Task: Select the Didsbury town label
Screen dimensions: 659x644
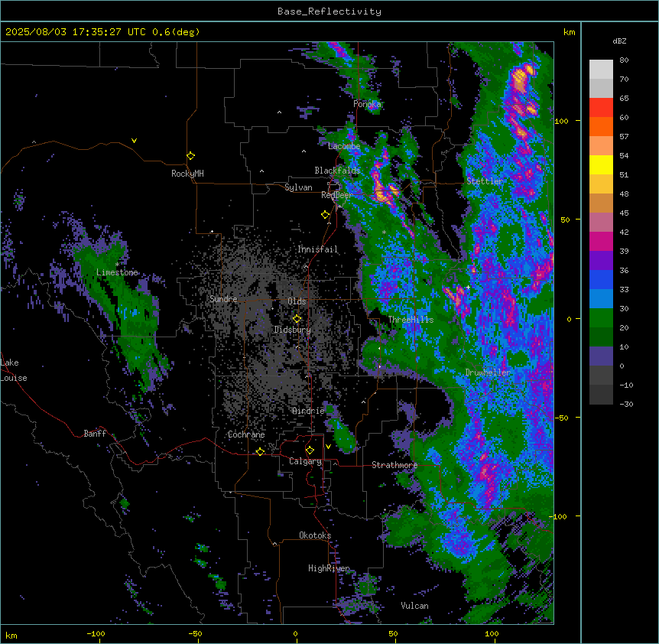Action: (292, 330)
